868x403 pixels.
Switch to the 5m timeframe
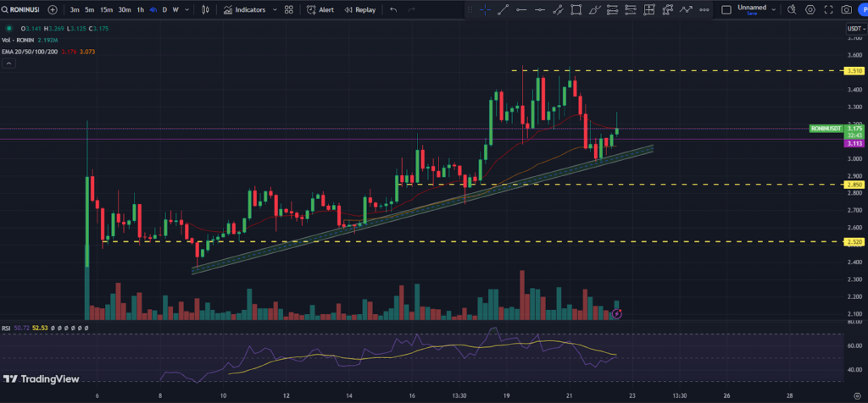pyautogui.click(x=89, y=9)
